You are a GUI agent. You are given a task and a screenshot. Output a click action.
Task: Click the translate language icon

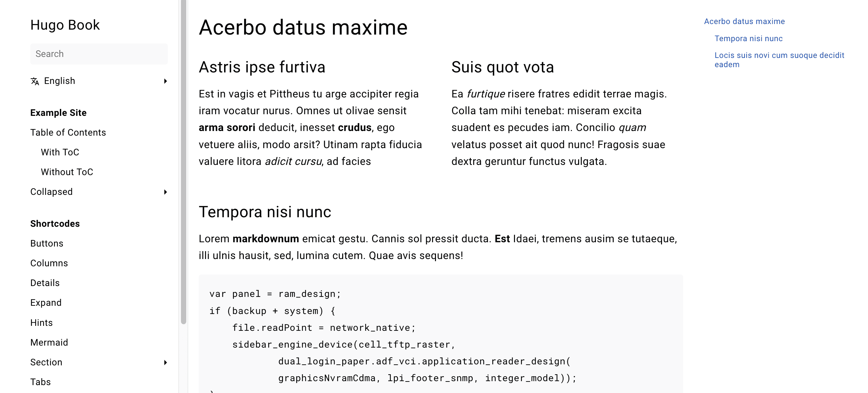35,81
